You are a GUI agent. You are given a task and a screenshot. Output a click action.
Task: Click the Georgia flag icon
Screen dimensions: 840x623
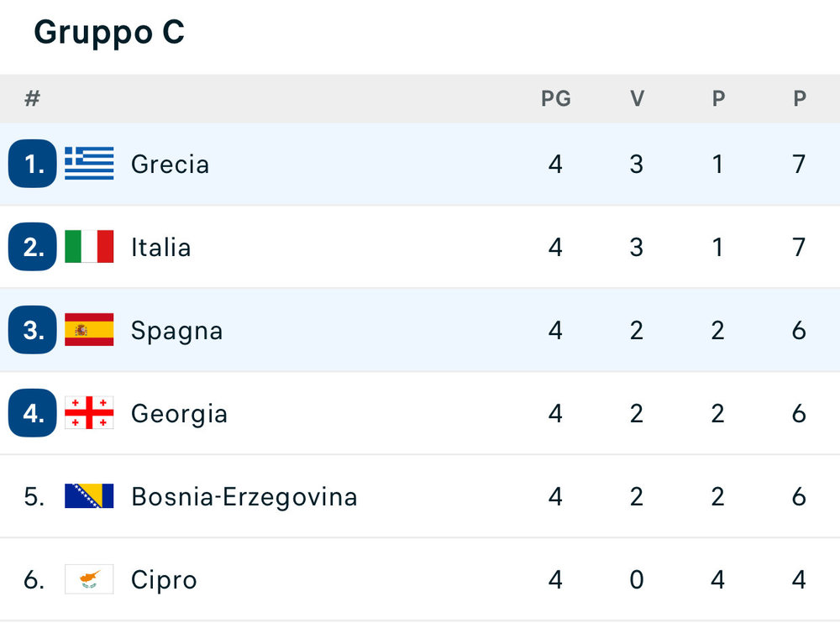click(89, 412)
